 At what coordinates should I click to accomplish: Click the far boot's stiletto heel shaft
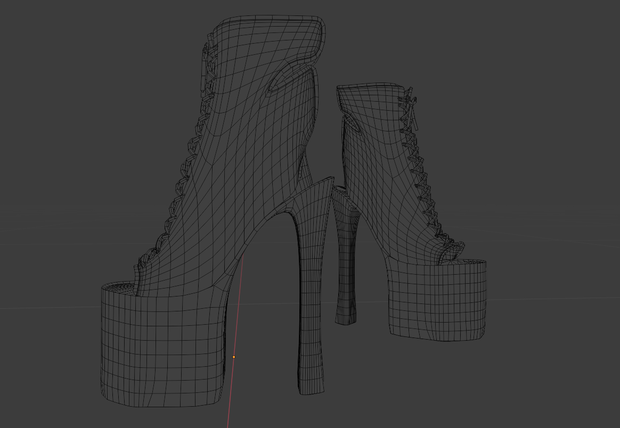click(x=347, y=257)
